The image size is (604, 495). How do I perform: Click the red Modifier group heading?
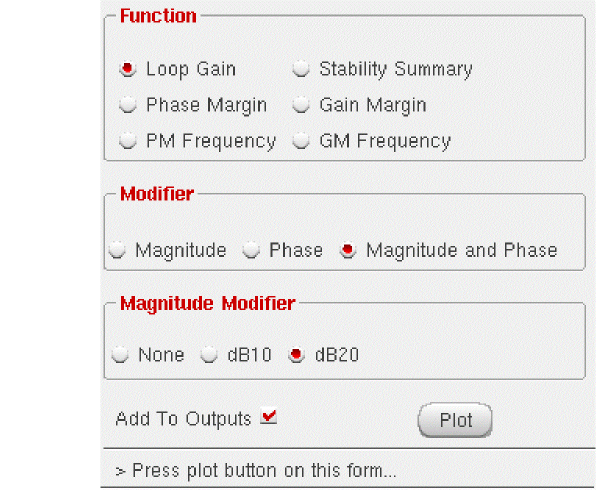pyautogui.click(x=157, y=194)
